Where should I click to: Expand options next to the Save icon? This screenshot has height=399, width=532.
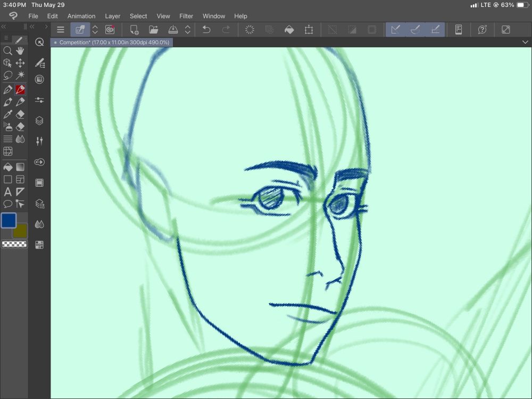click(188, 30)
